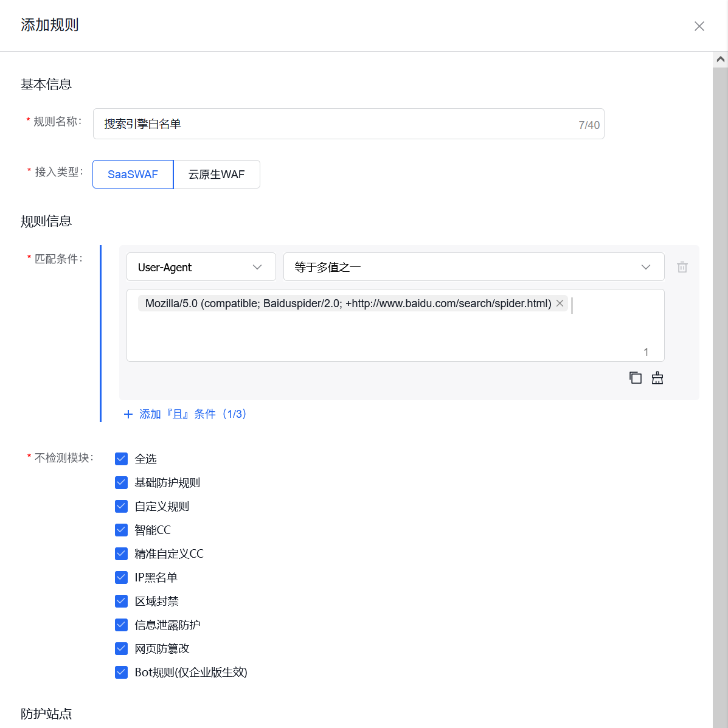Remove the Baiduspider value tag with its × icon

coord(560,303)
